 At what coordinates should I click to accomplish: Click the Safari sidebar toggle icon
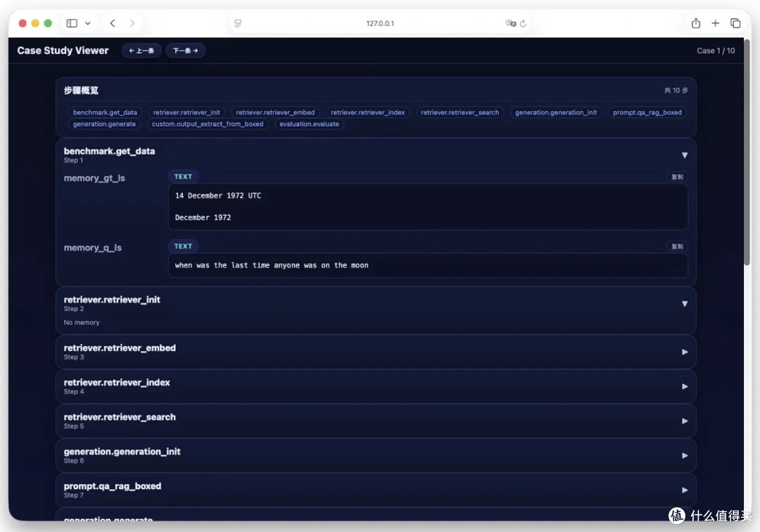[x=72, y=23]
